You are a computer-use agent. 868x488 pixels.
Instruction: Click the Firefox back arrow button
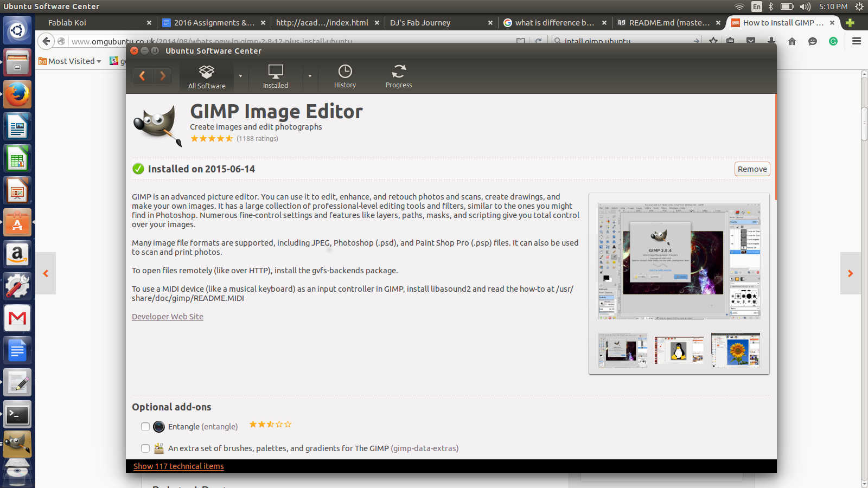46,41
